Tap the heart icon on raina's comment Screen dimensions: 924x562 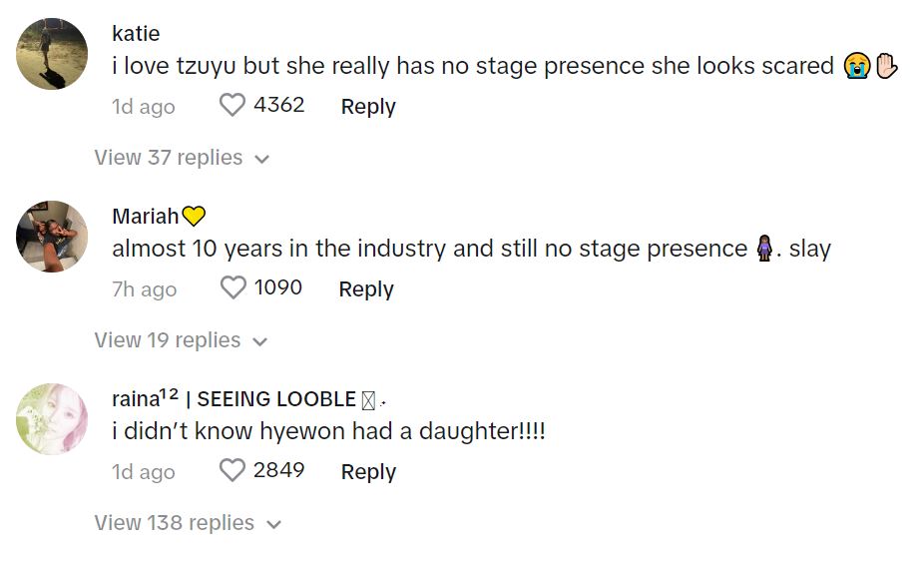(232, 470)
